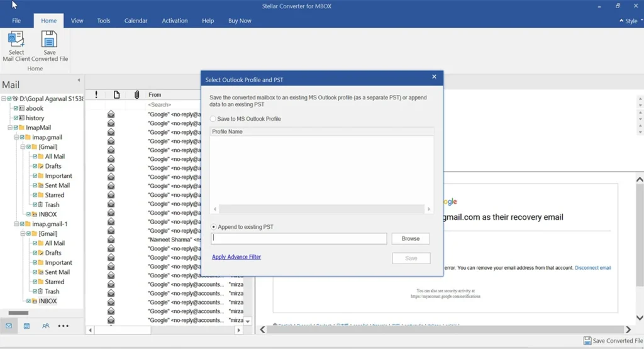Click envelope icon of Navneet Sharma email

click(111, 240)
